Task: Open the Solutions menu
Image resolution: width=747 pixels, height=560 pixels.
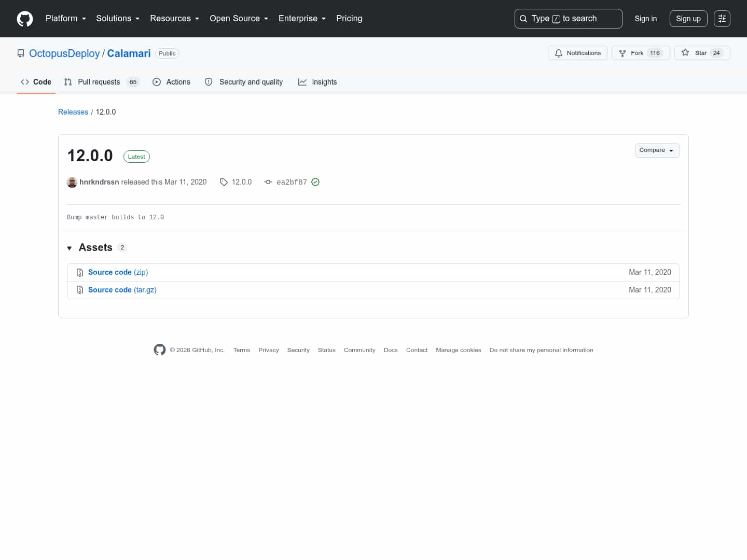Action: pos(118,19)
